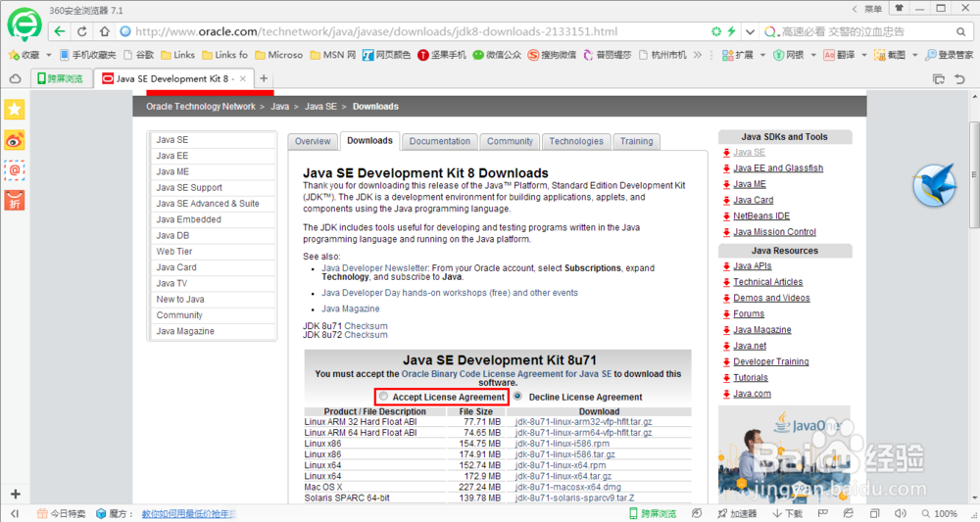
Task: Open the 微信公众 bookmark
Action: [497, 55]
